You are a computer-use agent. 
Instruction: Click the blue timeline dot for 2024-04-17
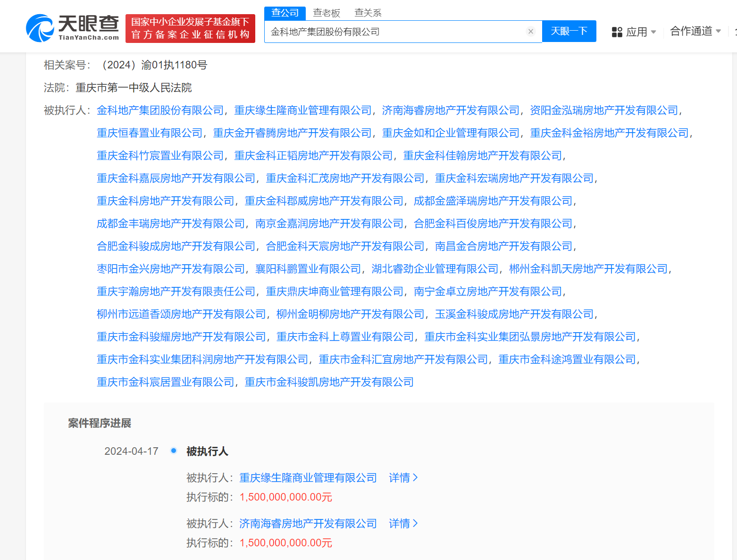click(174, 451)
